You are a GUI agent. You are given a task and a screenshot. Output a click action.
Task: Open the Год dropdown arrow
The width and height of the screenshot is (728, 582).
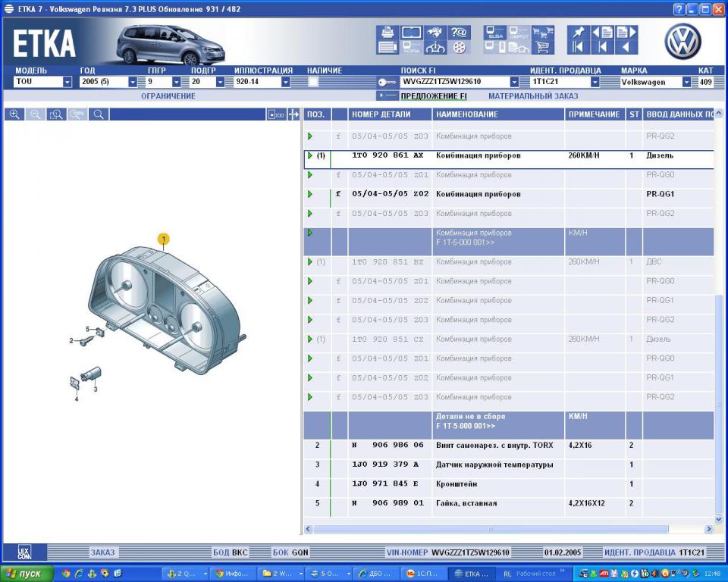coord(133,82)
